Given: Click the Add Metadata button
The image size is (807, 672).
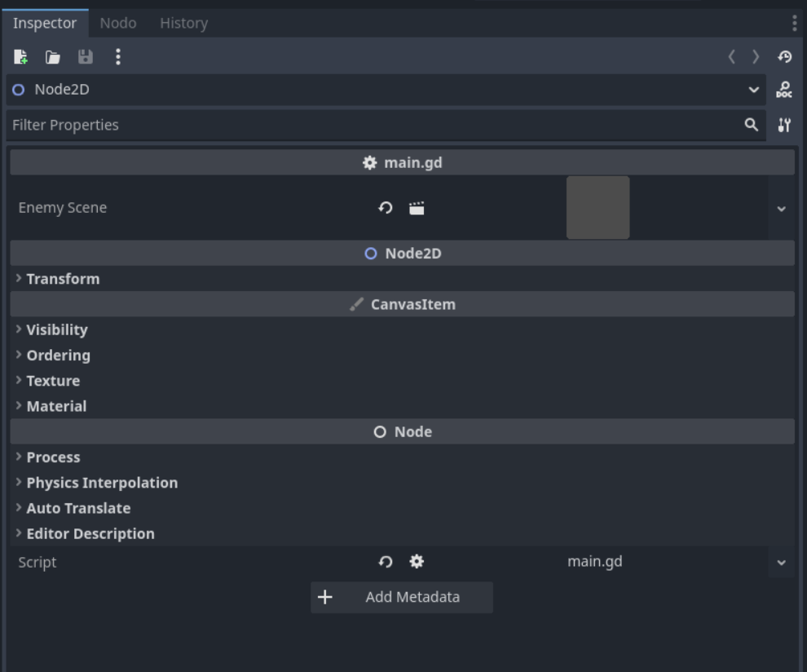Looking at the screenshot, I should (x=402, y=597).
